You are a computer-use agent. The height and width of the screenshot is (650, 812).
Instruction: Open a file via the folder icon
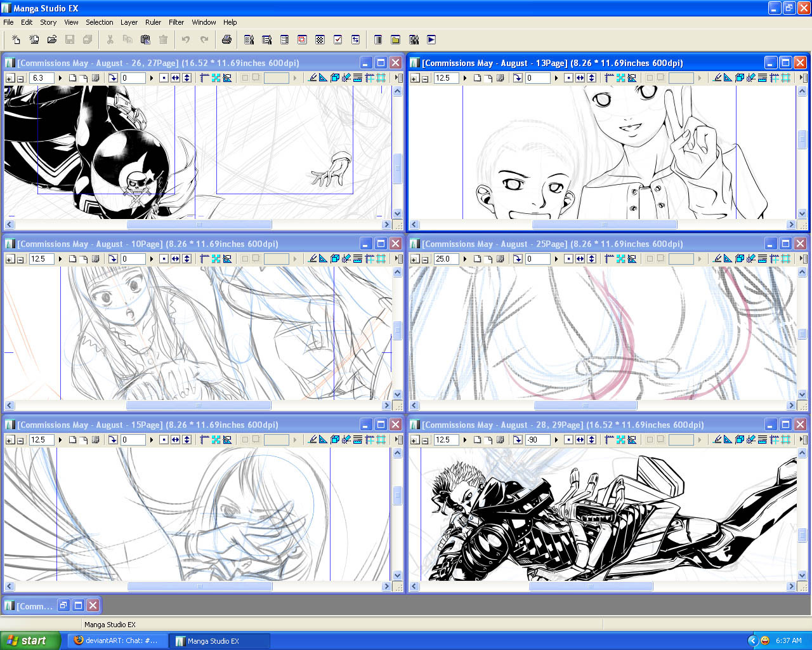pos(52,39)
